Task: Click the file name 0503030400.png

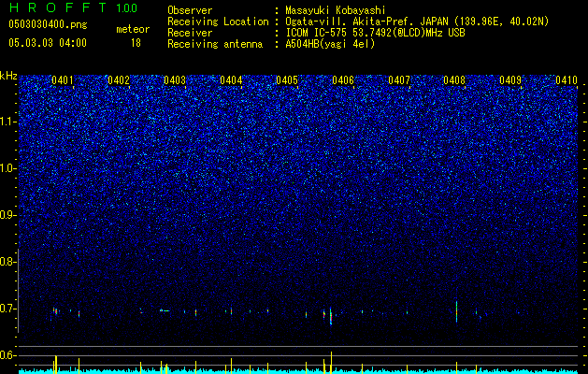Action: pyautogui.click(x=48, y=24)
